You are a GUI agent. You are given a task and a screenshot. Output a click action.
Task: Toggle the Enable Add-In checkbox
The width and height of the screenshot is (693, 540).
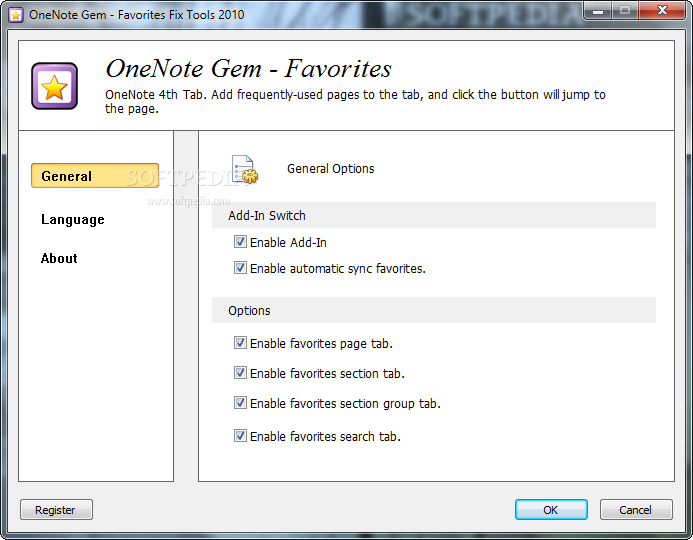[240, 242]
